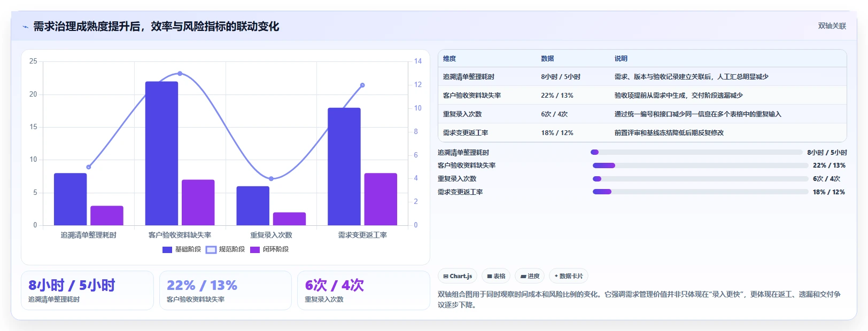
Task: Click 需求变更返工率 row in the table
Action: [x=642, y=133]
